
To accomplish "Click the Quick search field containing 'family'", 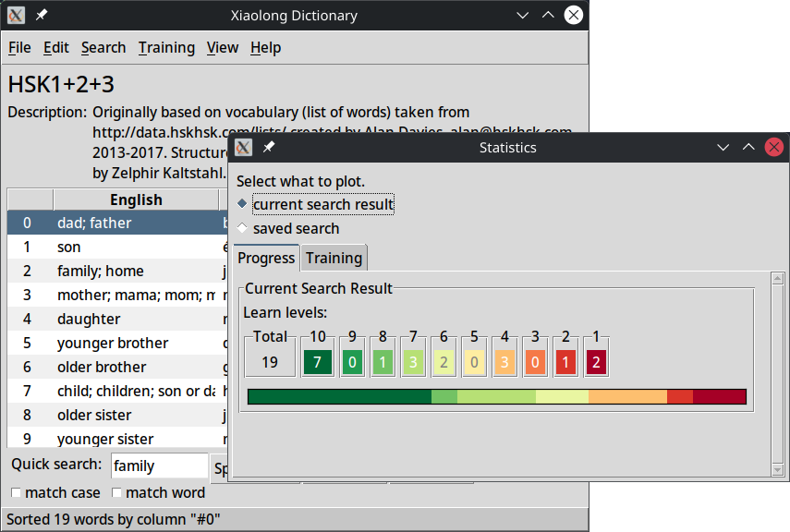I will coord(159,465).
